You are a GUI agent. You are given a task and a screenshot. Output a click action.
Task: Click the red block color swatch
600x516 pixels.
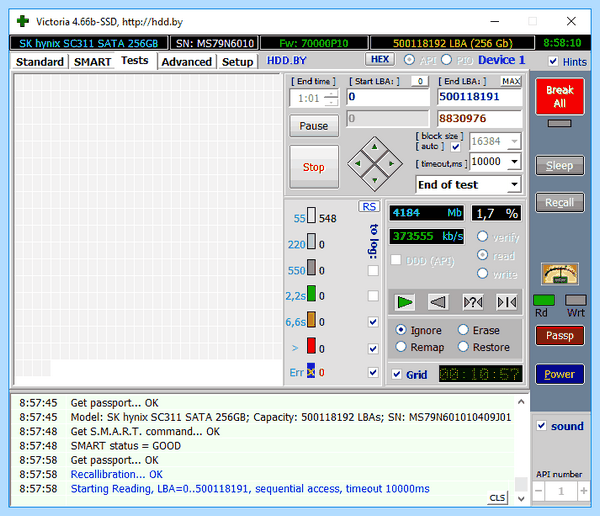click(x=311, y=346)
